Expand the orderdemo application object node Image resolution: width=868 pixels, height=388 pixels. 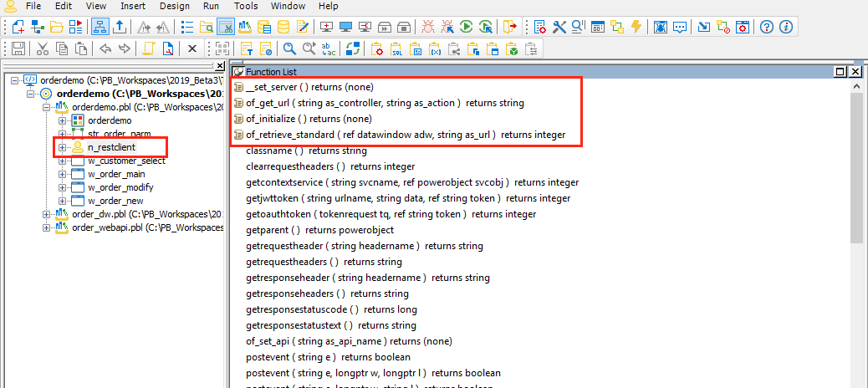click(x=62, y=120)
